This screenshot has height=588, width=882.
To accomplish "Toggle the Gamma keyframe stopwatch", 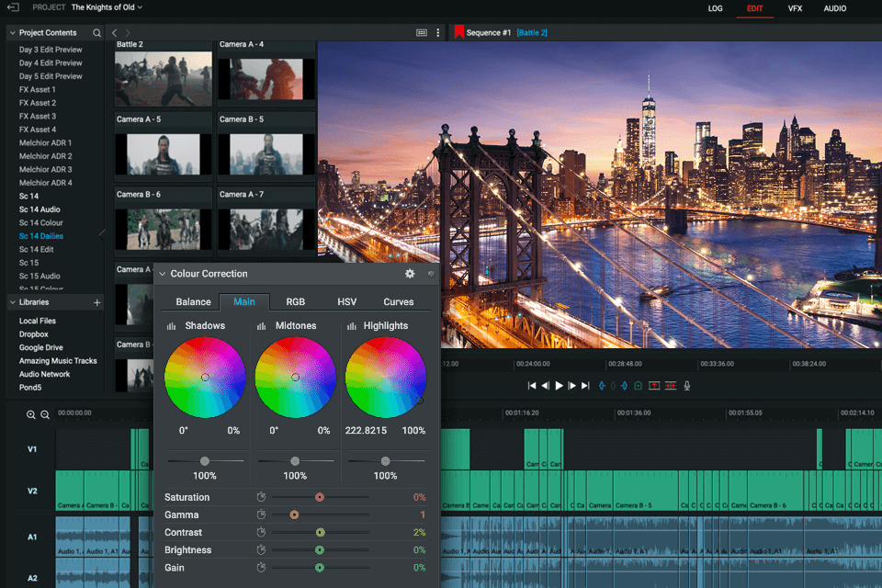I will 261,514.
